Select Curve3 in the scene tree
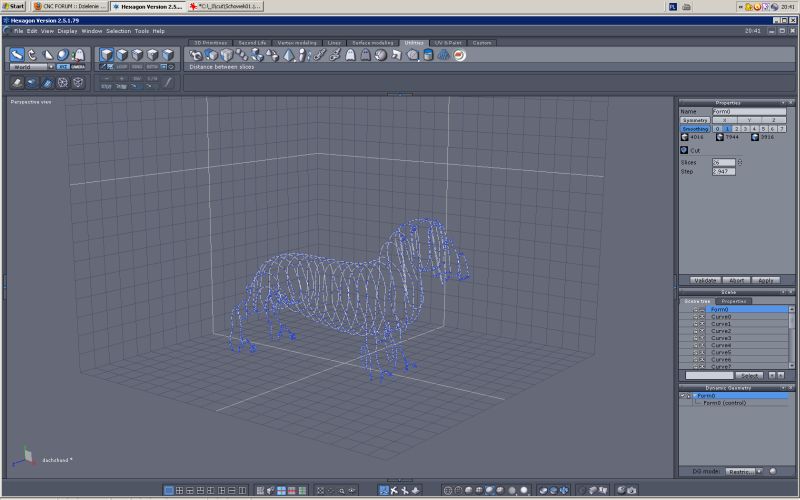800x500 pixels. click(x=721, y=338)
